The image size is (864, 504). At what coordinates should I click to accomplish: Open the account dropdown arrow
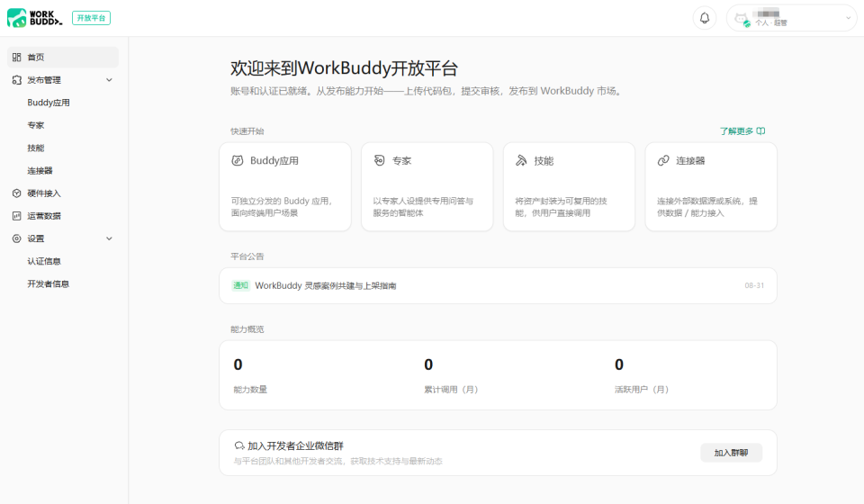click(x=848, y=18)
